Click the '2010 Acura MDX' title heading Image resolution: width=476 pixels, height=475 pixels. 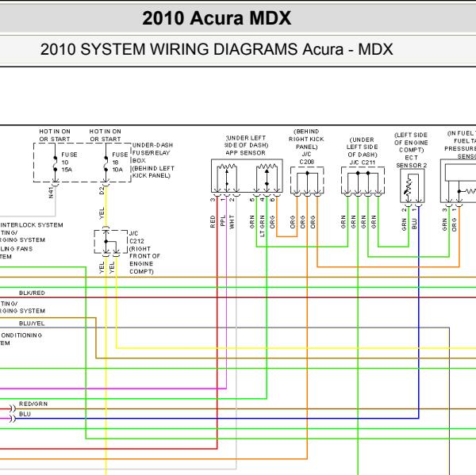[217, 18]
